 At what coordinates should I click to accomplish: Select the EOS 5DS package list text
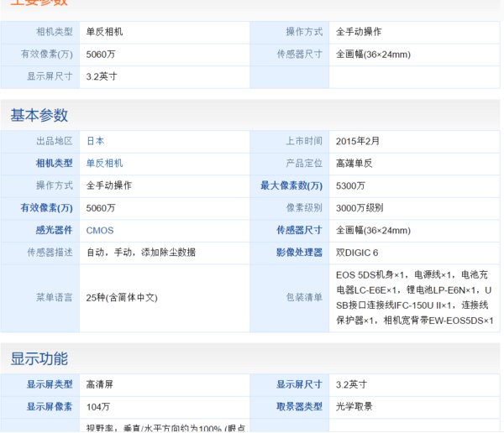pos(415,297)
